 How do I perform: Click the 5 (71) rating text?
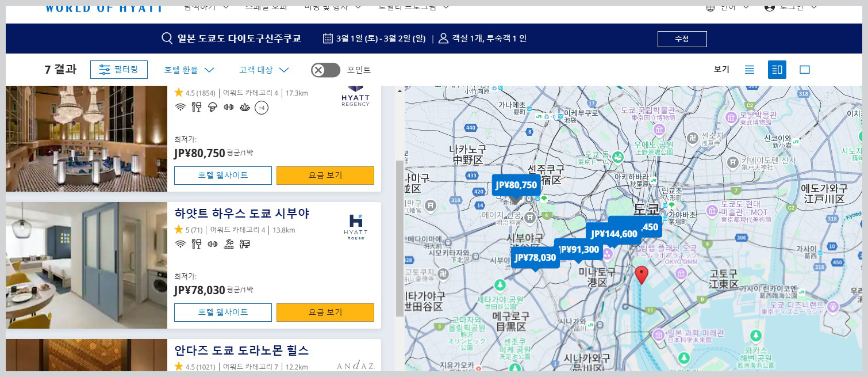[x=194, y=230]
